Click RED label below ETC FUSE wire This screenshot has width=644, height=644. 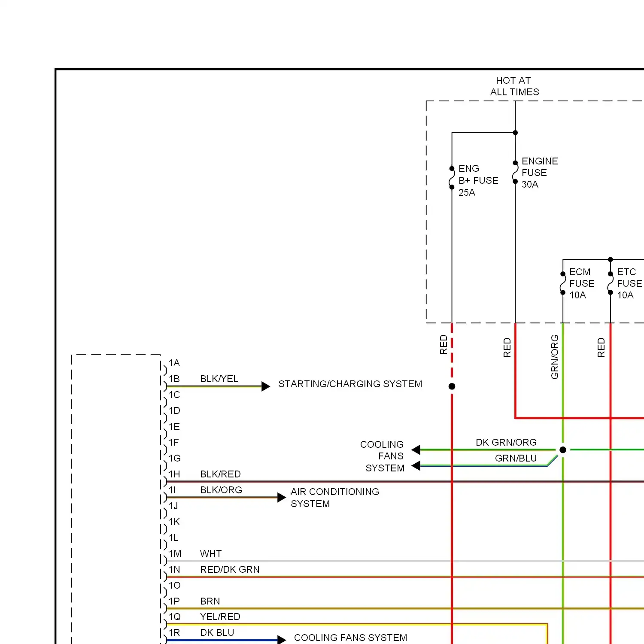tap(601, 348)
